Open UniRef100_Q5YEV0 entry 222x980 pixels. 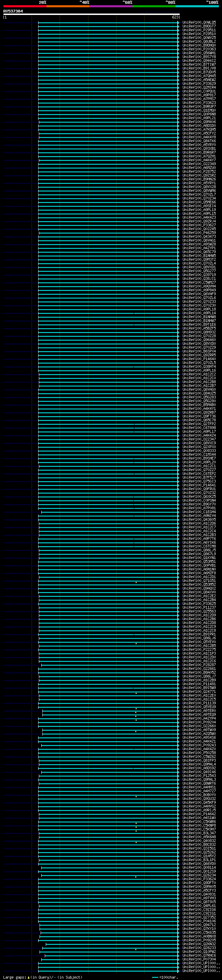[x=199, y=642]
